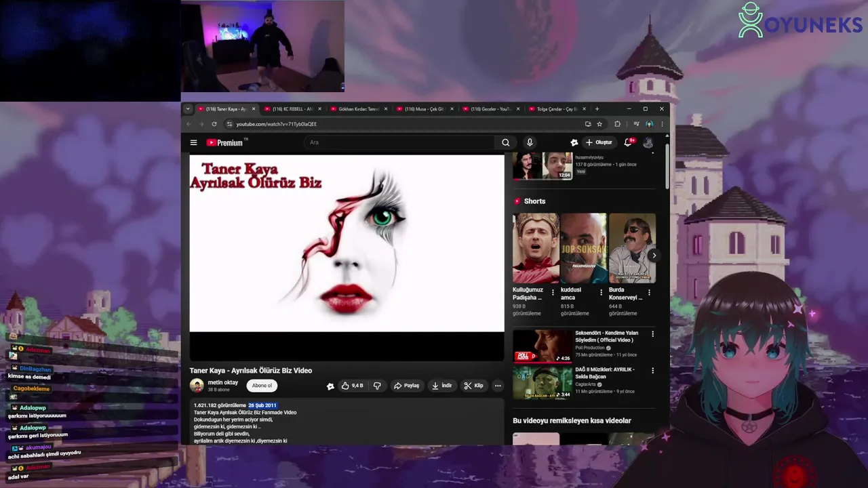Open options for Seksendört video
Screen dimensions: 868x488
653,334
